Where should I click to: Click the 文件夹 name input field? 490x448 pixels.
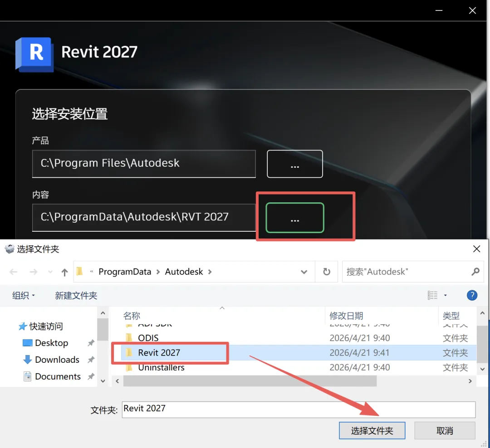pos(299,409)
